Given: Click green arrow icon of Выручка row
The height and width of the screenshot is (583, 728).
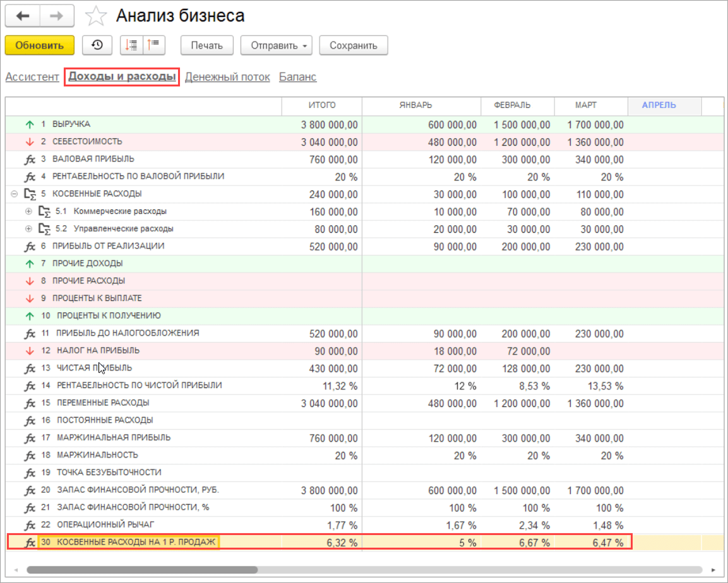Looking at the screenshot, I should click(30, 125).
